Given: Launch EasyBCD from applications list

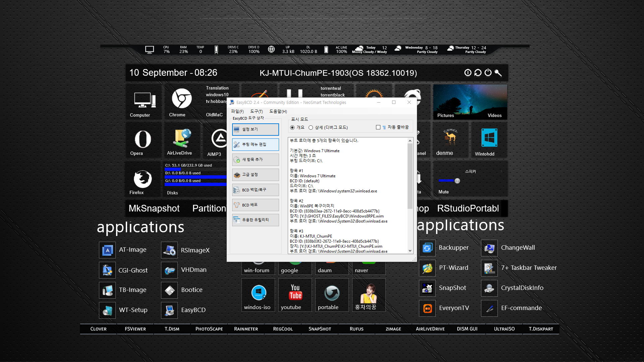Looking at the screenshot, I should point(169,310).
